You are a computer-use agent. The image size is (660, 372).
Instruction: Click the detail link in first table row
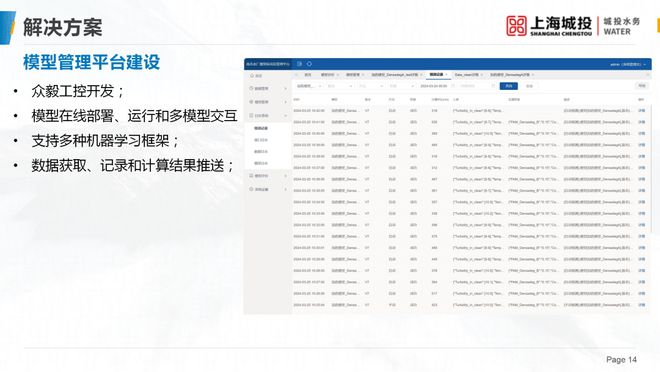(641, 111)
